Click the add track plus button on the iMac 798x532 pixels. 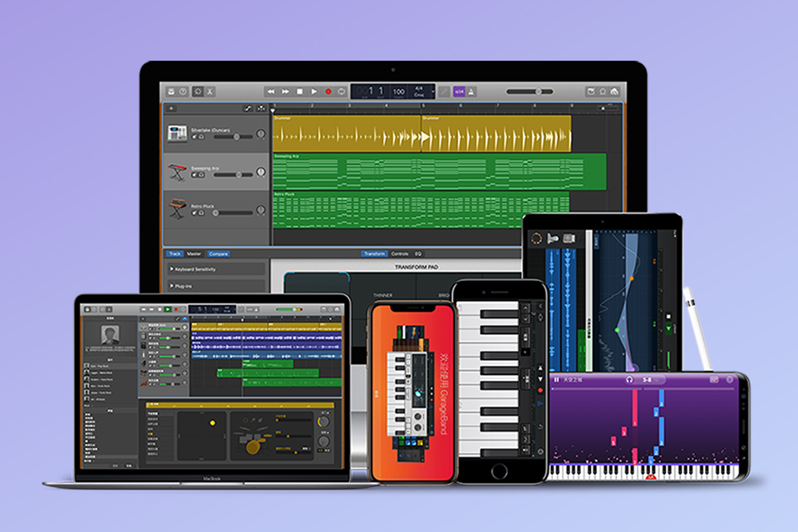tap(171, 108)
